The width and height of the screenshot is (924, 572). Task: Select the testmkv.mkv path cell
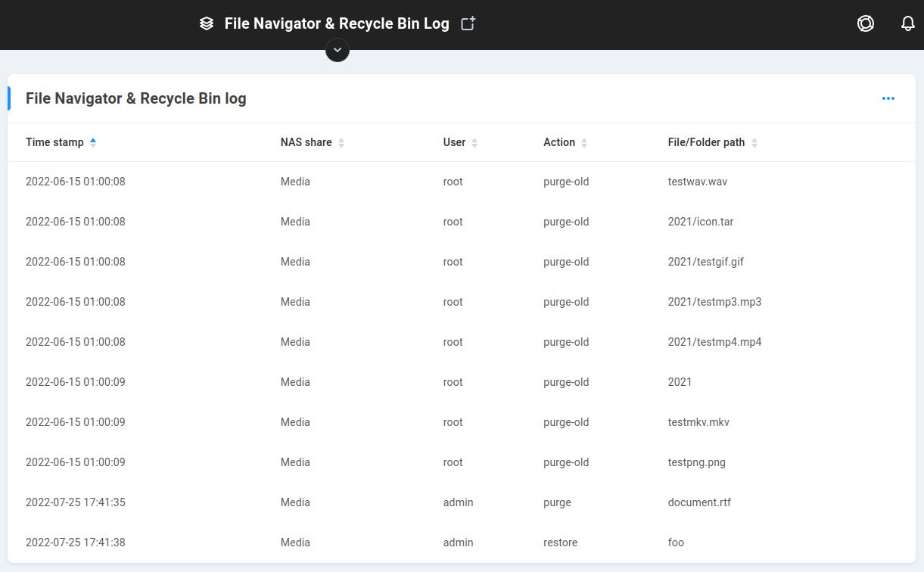(x=698, y=422)
